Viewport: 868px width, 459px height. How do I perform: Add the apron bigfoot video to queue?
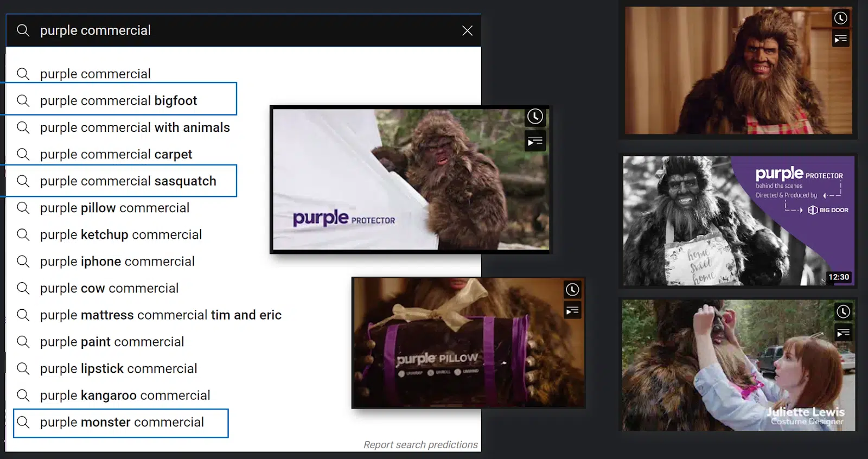840,39
